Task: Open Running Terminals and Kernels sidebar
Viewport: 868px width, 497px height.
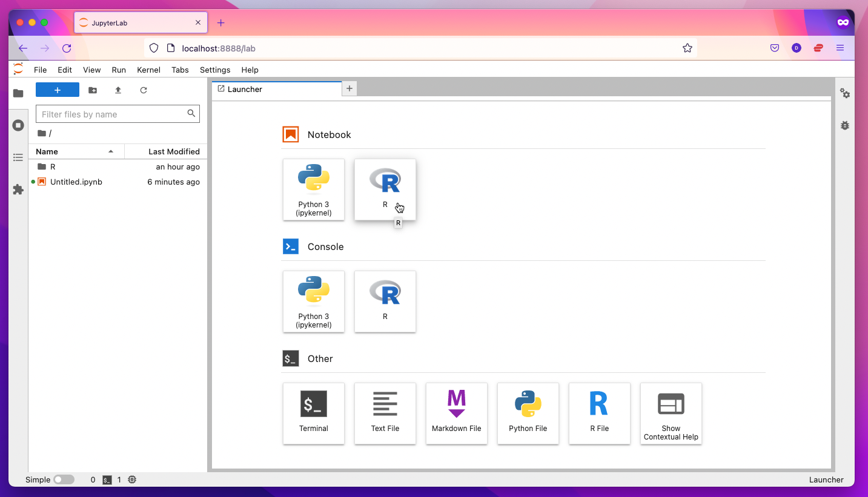Action: coord(18,125)
